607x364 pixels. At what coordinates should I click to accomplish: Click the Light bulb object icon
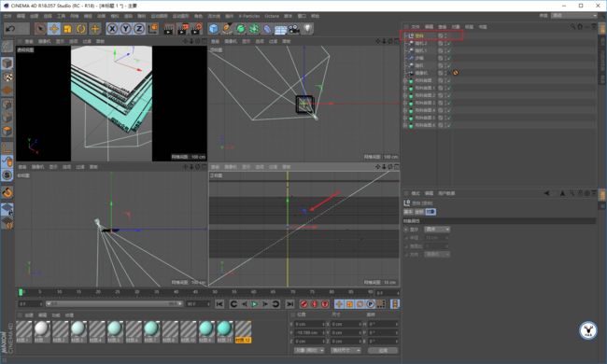[x=307, y=29]
